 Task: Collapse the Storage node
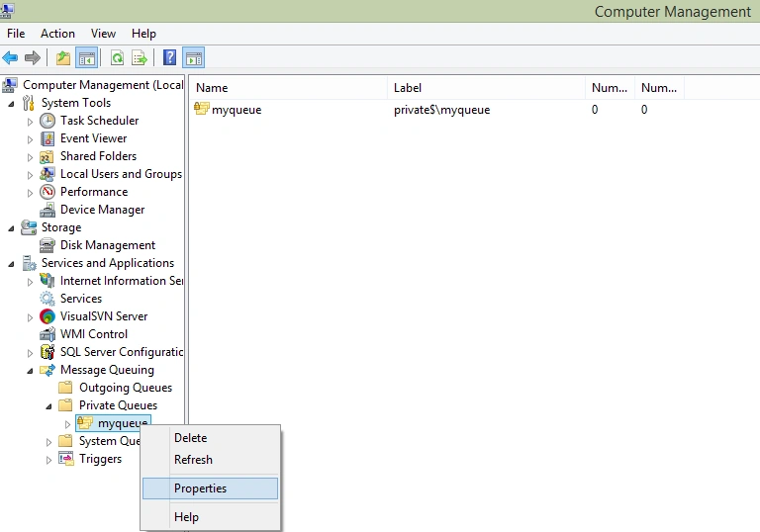[11, 228]
